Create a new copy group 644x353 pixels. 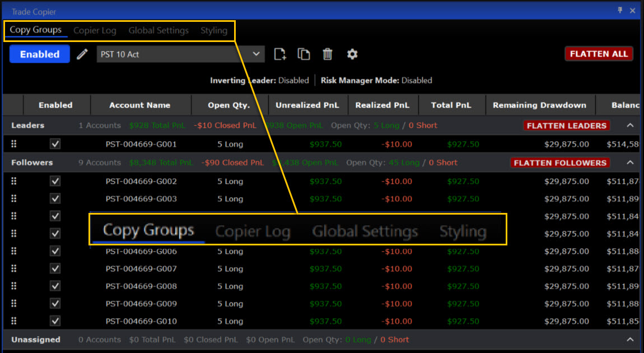[x=280, y=54]
